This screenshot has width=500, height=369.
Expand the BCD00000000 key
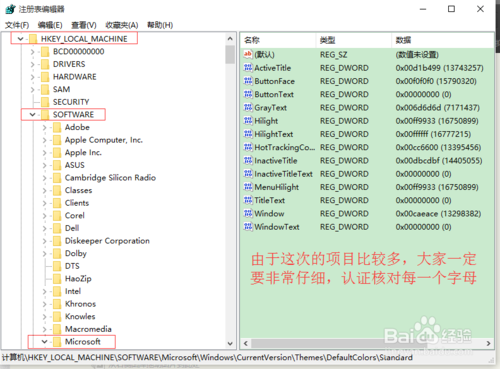click(32, 52)
